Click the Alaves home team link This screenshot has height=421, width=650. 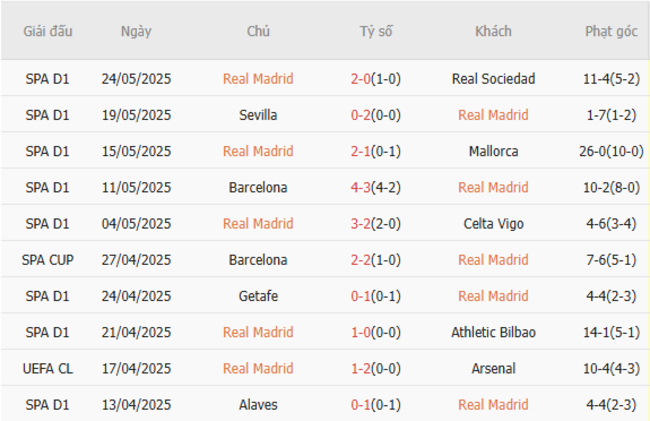pyautogui.click(x=258, y=404)
